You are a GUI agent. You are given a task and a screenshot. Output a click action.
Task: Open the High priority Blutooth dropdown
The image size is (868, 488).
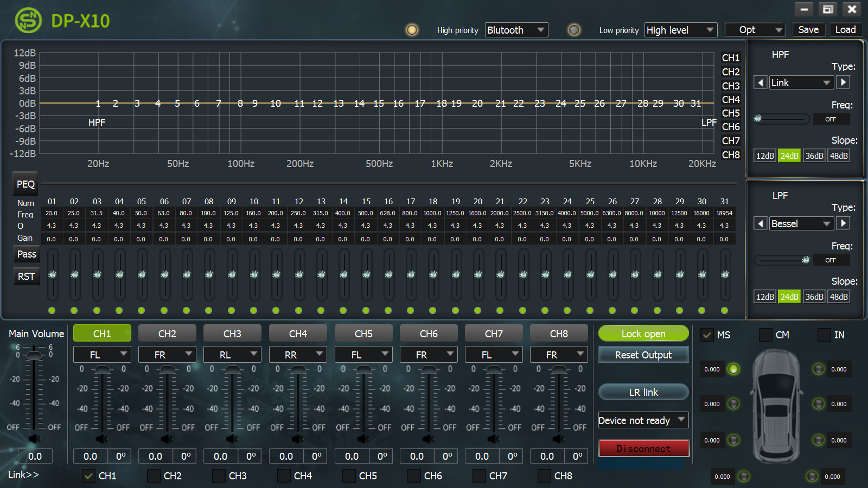(x=516, y=30)
